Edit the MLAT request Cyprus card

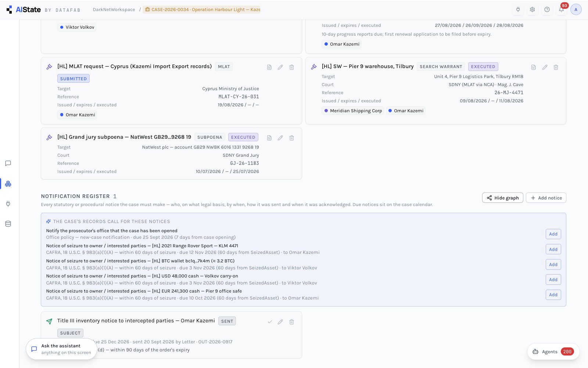coord(280,67)
